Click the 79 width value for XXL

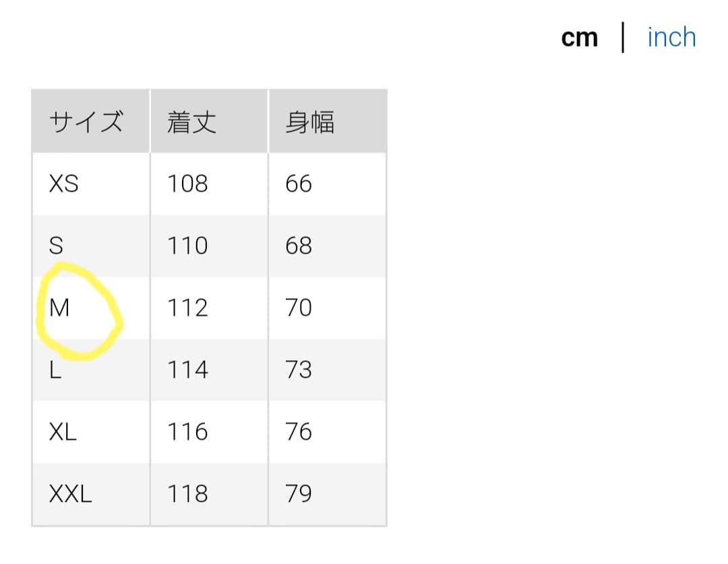tap(299, 495)
